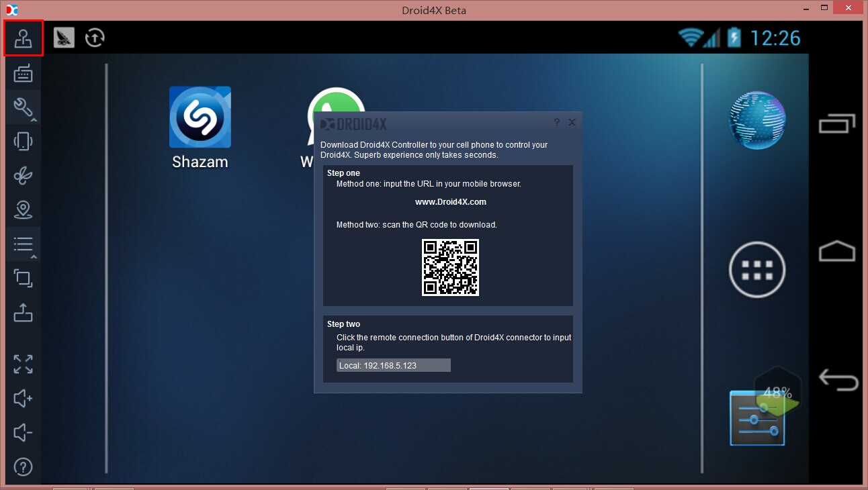Image resolution: width=868 pixels, height=490 pixels.
Task: Click the 'Method one: input the URL' text
Action: pyautogui.click(x=429, y=184)
